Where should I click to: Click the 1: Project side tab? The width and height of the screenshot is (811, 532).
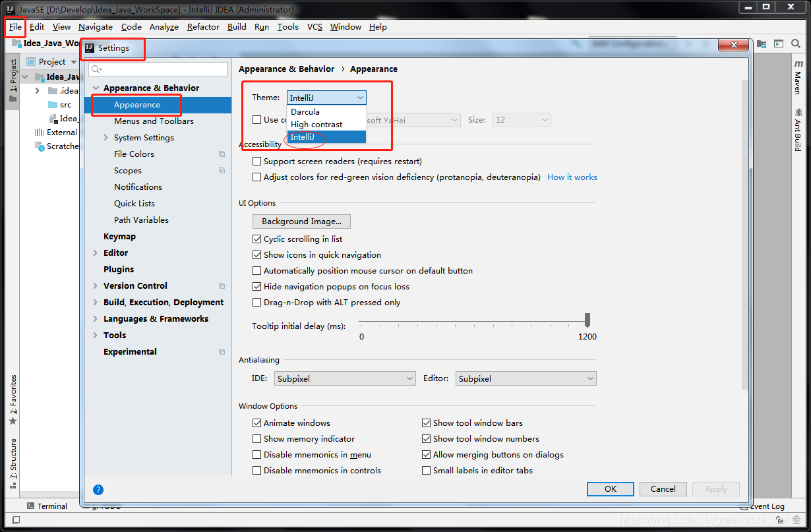click(13, 80)
